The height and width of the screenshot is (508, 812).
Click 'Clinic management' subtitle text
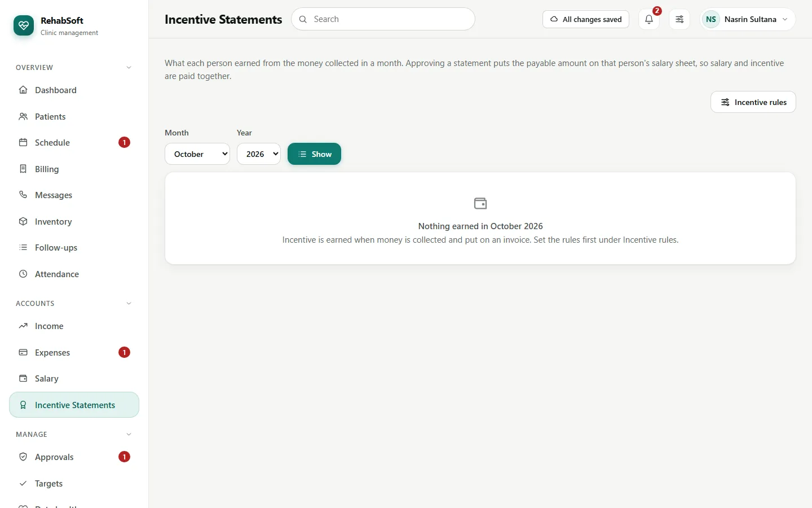point(69,33)
